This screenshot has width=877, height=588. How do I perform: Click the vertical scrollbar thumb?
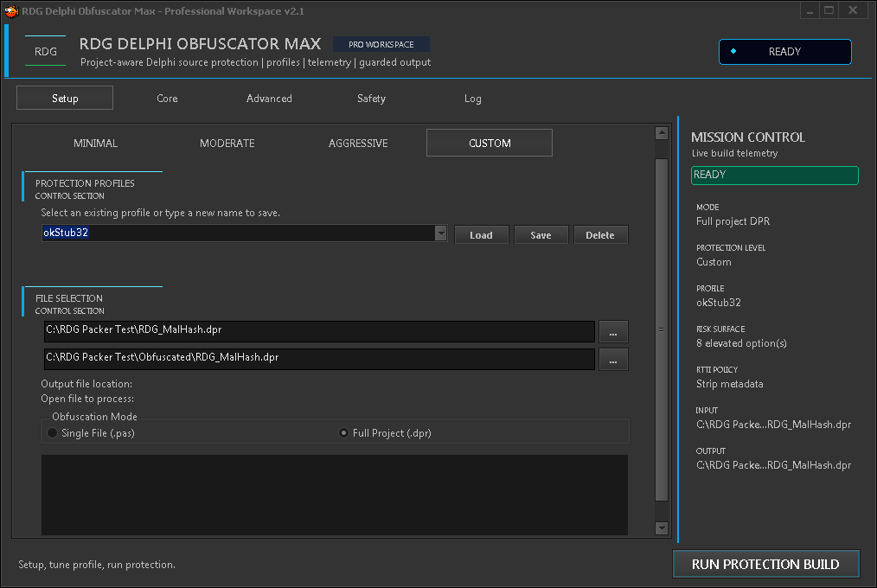(662, 329)
